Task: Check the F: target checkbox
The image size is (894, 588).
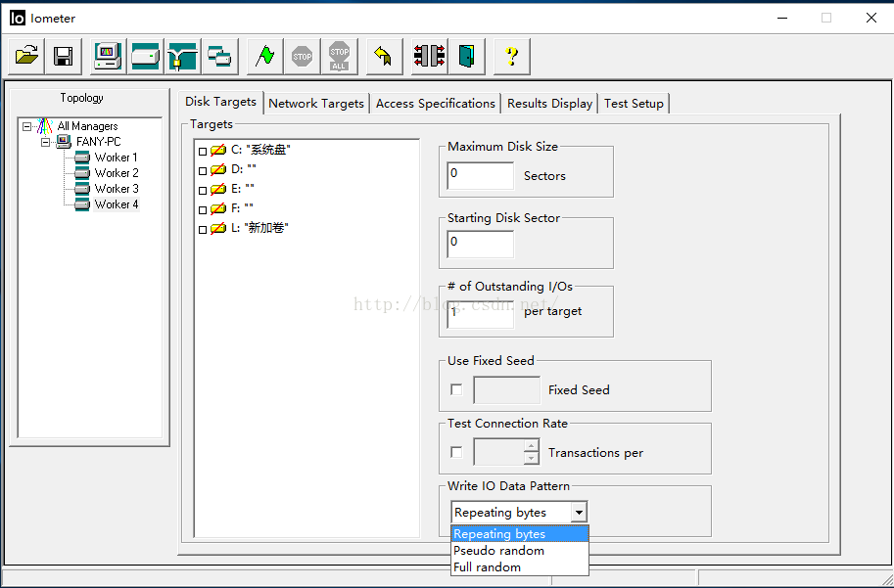Action: tap(203, 210)
